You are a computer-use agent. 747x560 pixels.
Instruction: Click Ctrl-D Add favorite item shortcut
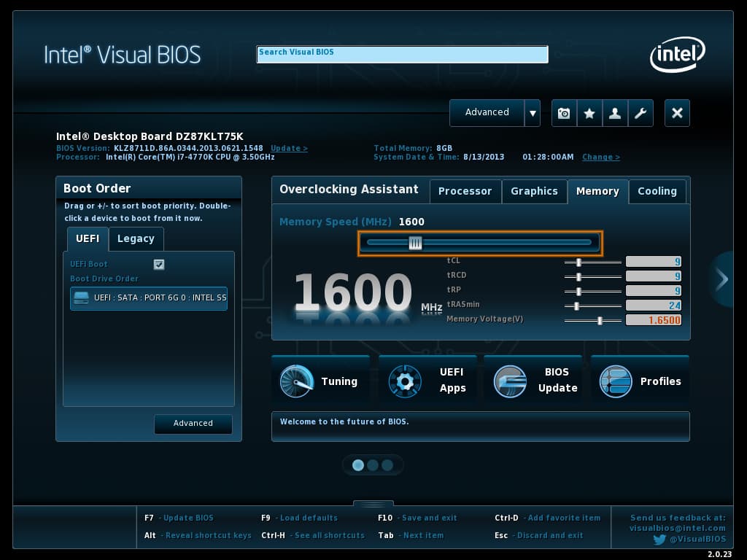tap(547, 518)
